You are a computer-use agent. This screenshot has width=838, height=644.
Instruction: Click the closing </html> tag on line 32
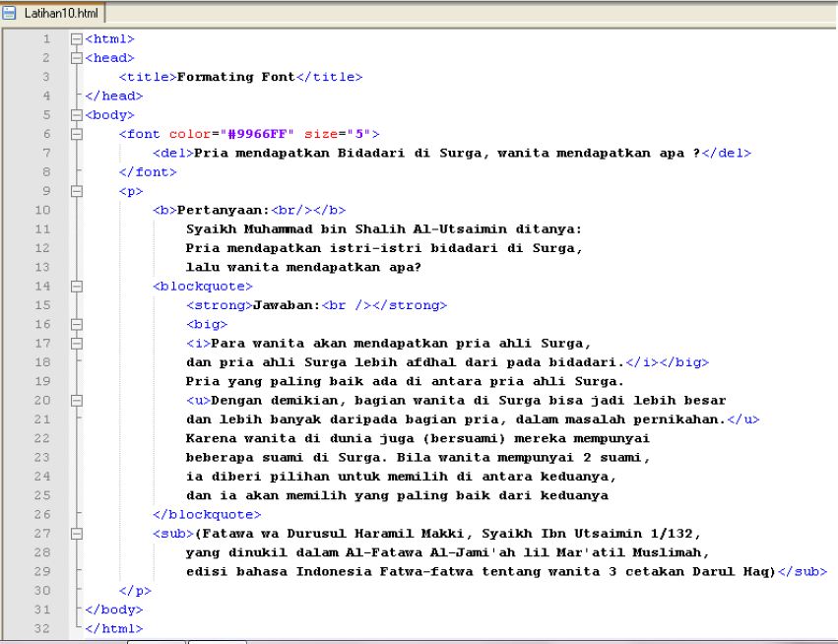(114, 629)
